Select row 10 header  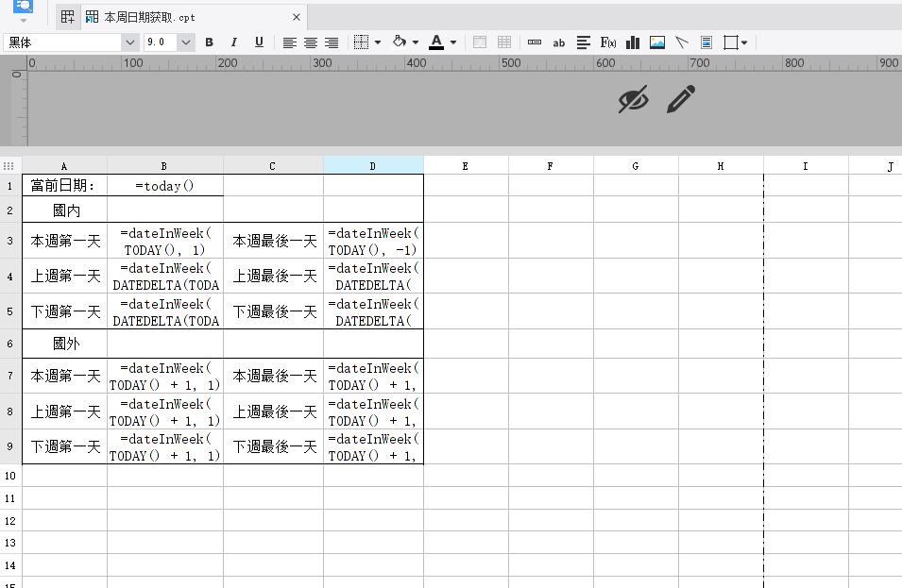coord(10,476)
